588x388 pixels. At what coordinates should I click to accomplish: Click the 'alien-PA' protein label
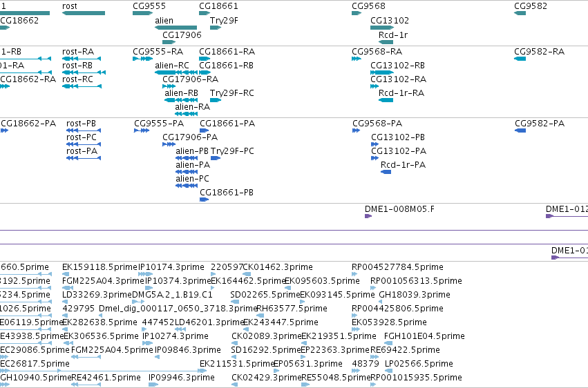point(193,165)
